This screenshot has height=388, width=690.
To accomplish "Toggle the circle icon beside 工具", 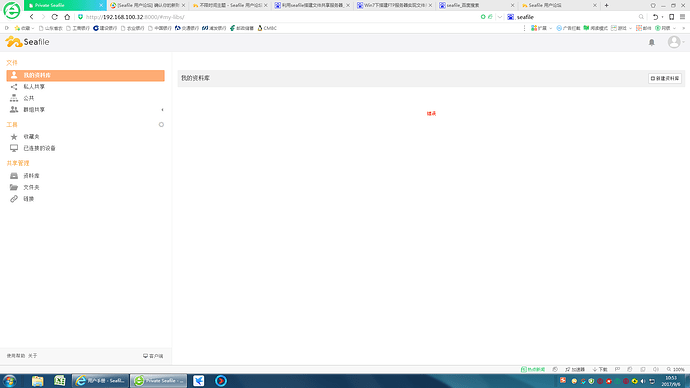I will [x=161, y=124].
